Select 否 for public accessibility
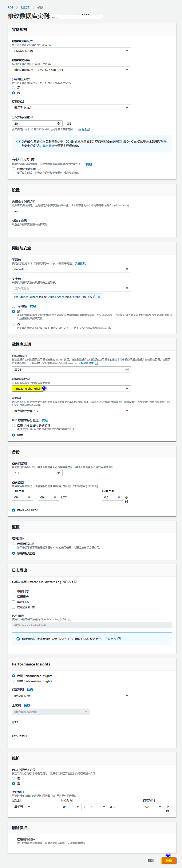The image size is (182, 868). point(13,324)
